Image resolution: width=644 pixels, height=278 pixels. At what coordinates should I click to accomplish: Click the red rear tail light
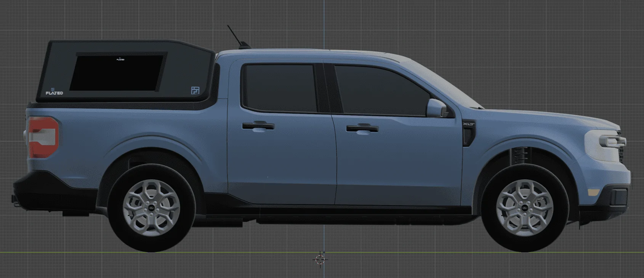44,137
